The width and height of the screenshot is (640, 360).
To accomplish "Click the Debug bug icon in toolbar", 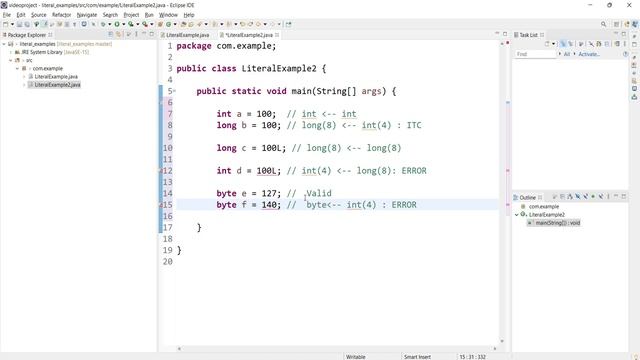I will (x=103, y=24).
